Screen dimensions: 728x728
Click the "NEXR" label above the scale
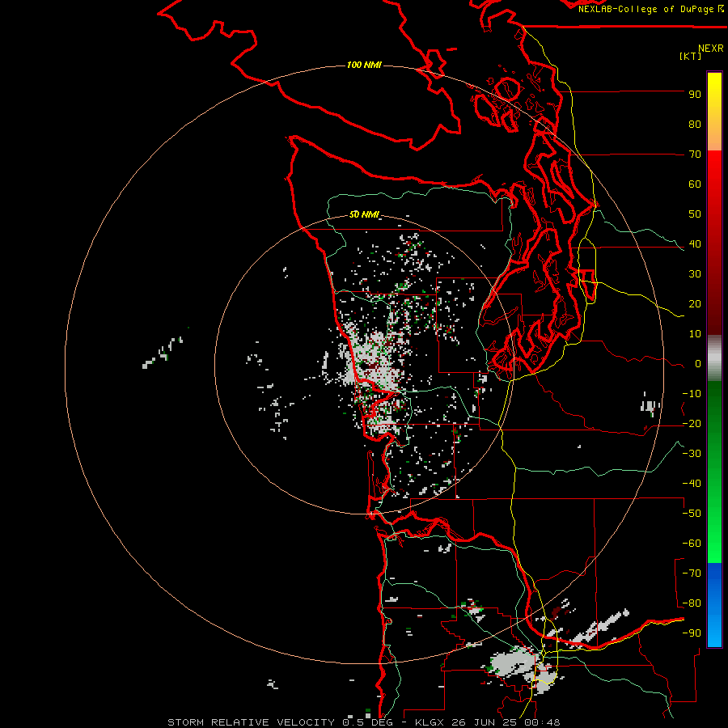click(x=711, y=49)
